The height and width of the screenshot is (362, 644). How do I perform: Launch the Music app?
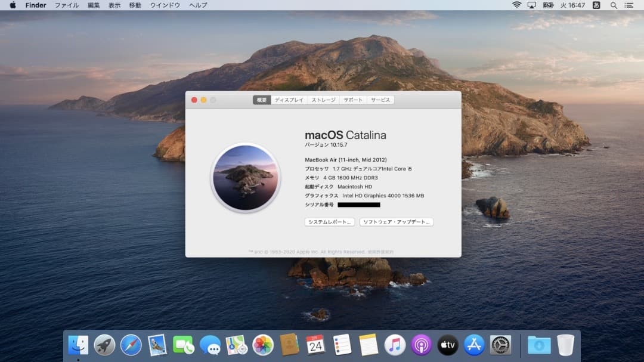[x=394, y=345]
